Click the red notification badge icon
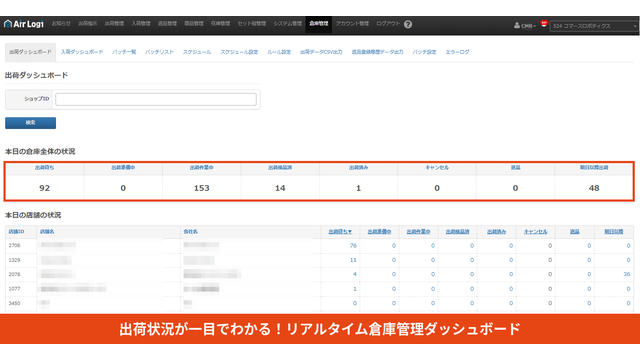The height and width of the screenshot is (360, 640). 544,24
